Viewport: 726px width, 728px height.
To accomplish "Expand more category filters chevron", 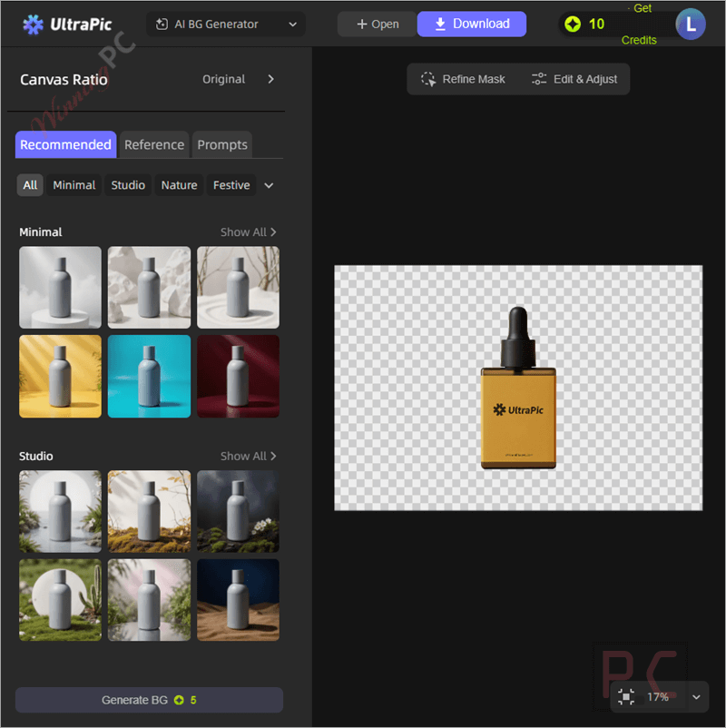I will click(x=269, y=186).
